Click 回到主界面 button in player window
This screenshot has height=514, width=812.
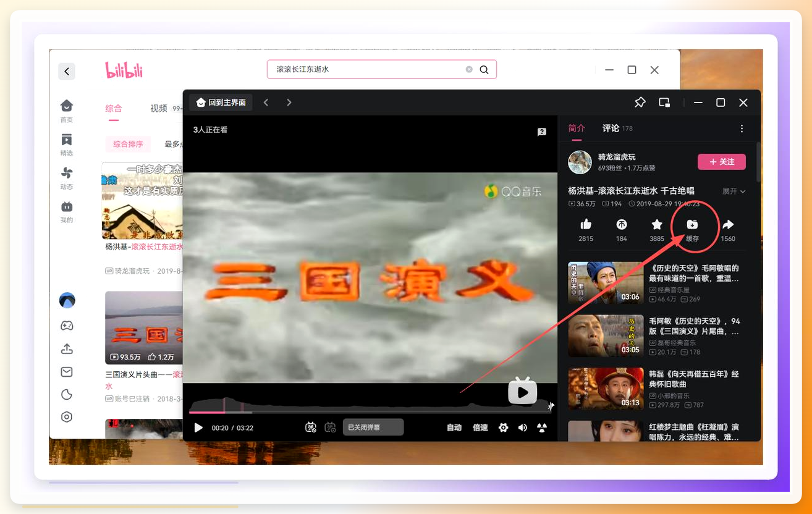click(221, 103)
